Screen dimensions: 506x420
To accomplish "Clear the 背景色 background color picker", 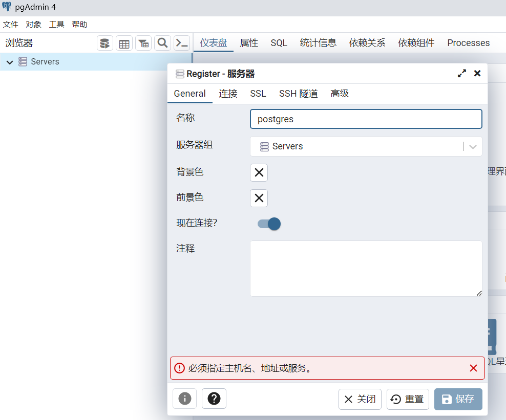I will [259, 172].
